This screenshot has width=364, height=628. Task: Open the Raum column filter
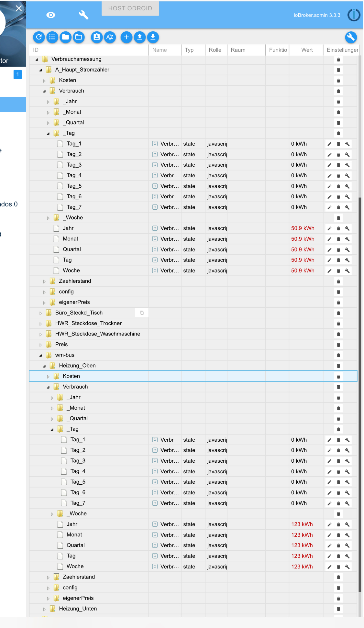coord(246,50)
